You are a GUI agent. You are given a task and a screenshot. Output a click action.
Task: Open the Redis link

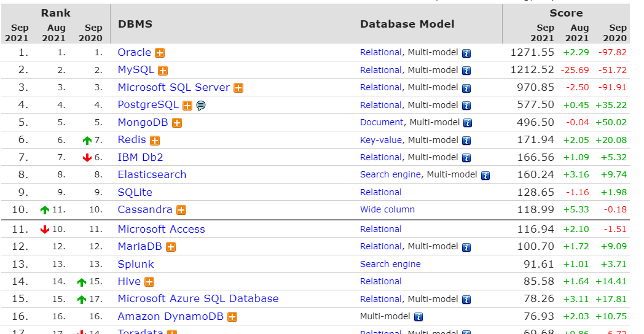[x=132, y=139]
